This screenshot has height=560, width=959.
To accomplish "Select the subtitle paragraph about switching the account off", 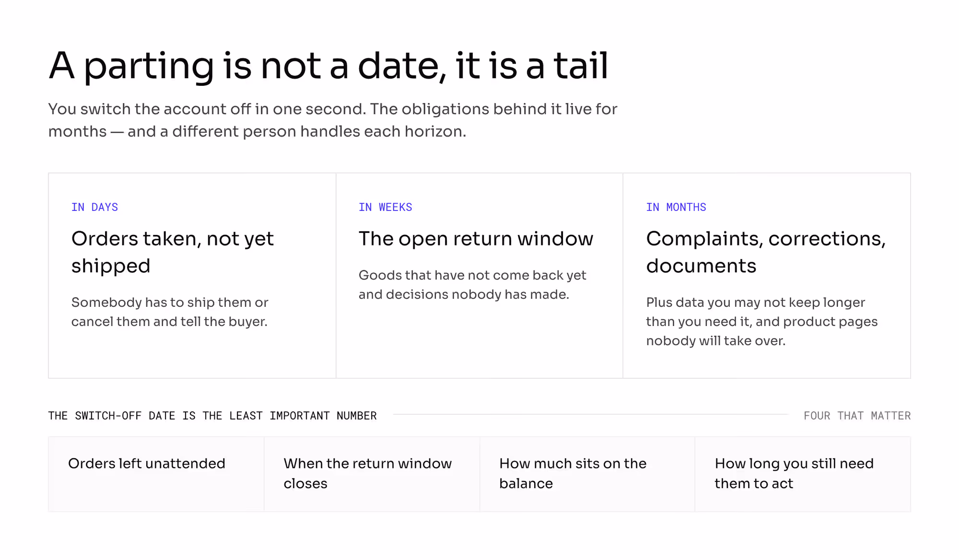I will click(333, 120).
